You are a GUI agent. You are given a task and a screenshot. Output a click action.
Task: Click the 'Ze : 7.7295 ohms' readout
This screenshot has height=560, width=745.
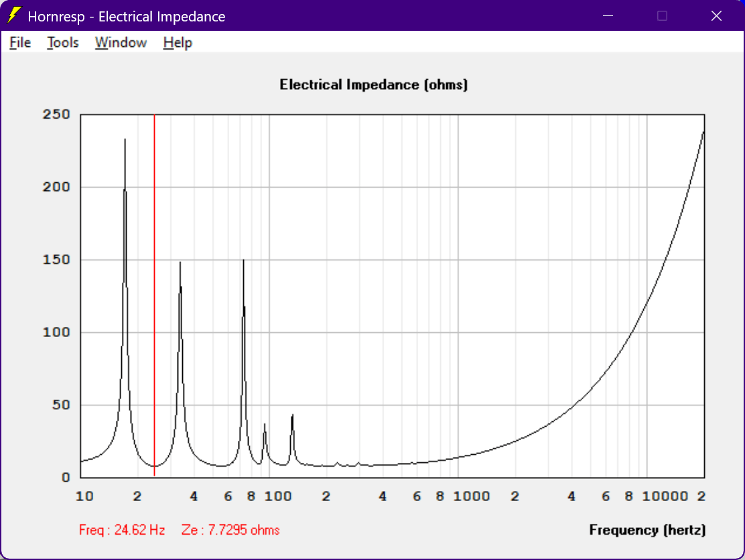pyautogui.click(x=230, y=530)
